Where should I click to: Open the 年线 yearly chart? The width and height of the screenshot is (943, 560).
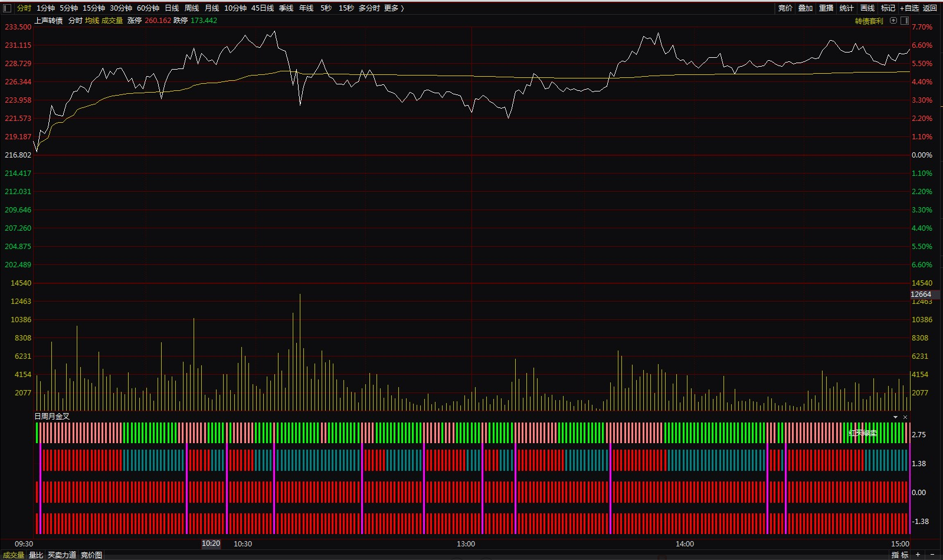[306, 8]
